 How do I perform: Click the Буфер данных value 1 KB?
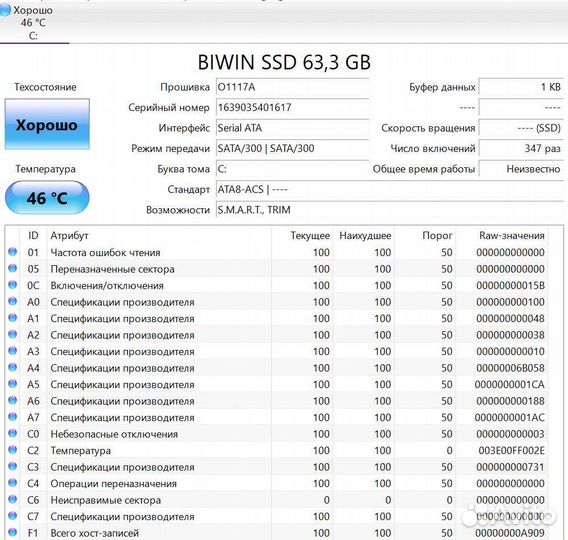521,87
